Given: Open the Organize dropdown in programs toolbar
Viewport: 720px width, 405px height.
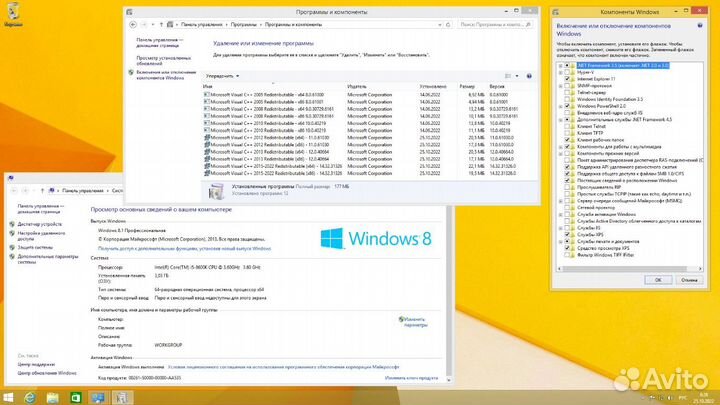Looking at the screenshot, I should pos(222,76).
